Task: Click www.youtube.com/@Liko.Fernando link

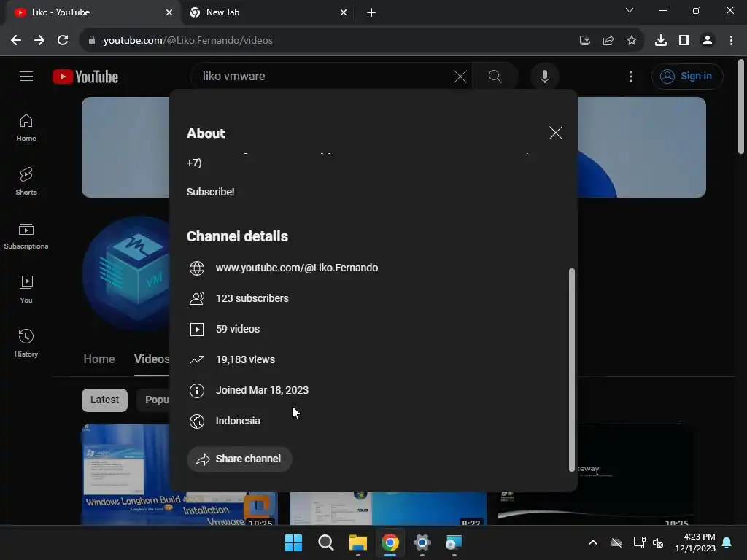Action: [x=297, y=268]
